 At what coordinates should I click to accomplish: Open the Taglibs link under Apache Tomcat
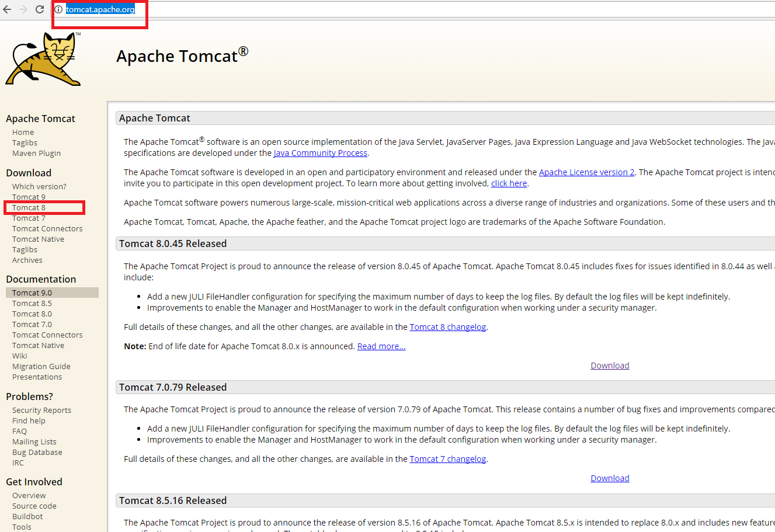[x=25, y=143]
